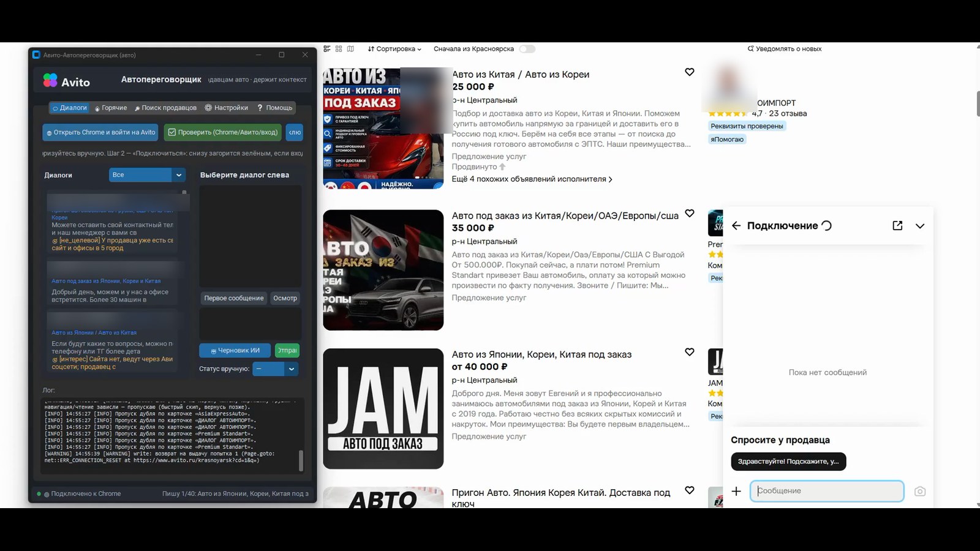This screenshot has width=980, height=551.
Task: Click the bot window title bar icon
Action: tap(36, 55)
